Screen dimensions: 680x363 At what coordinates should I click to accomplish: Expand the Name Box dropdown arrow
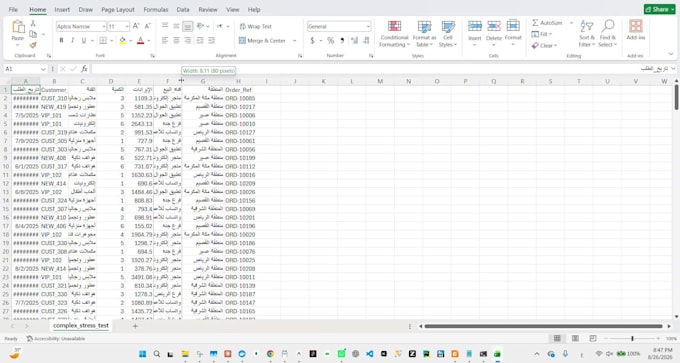pyautogui.click(x=43, y=69)
